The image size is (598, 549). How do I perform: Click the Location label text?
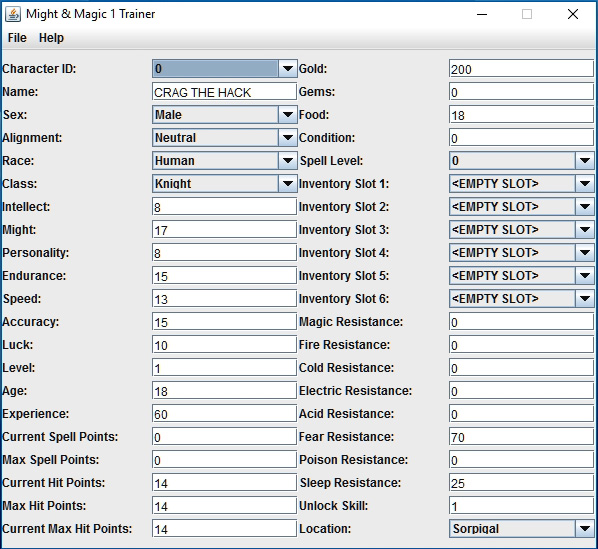coord(325,528)
